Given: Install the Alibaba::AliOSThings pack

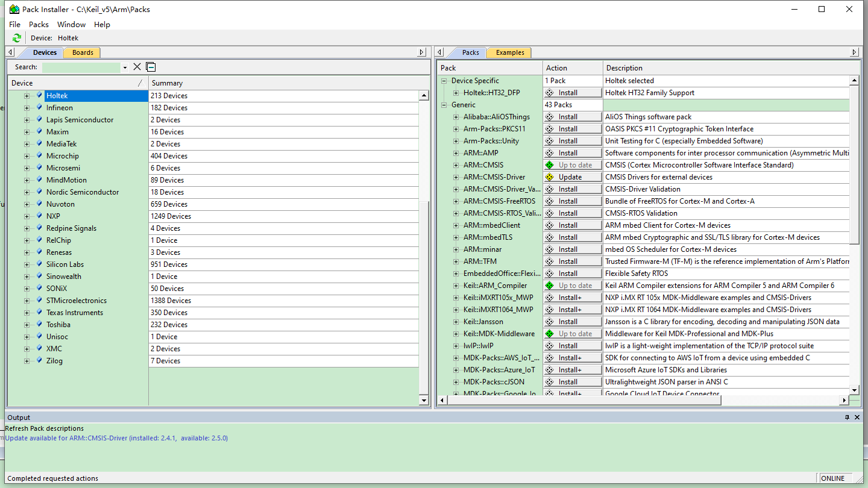Looking at the screenshot, I should click(573, 117).
